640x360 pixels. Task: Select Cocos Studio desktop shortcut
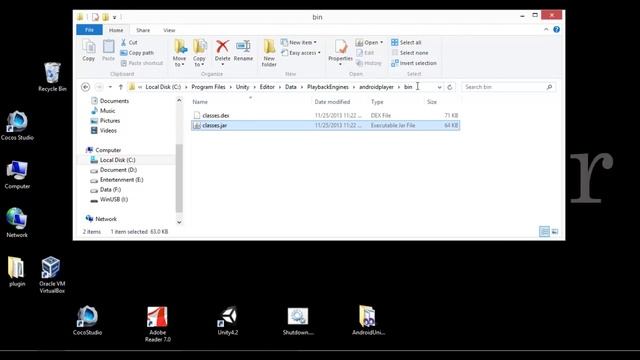[x=17, y=126]
